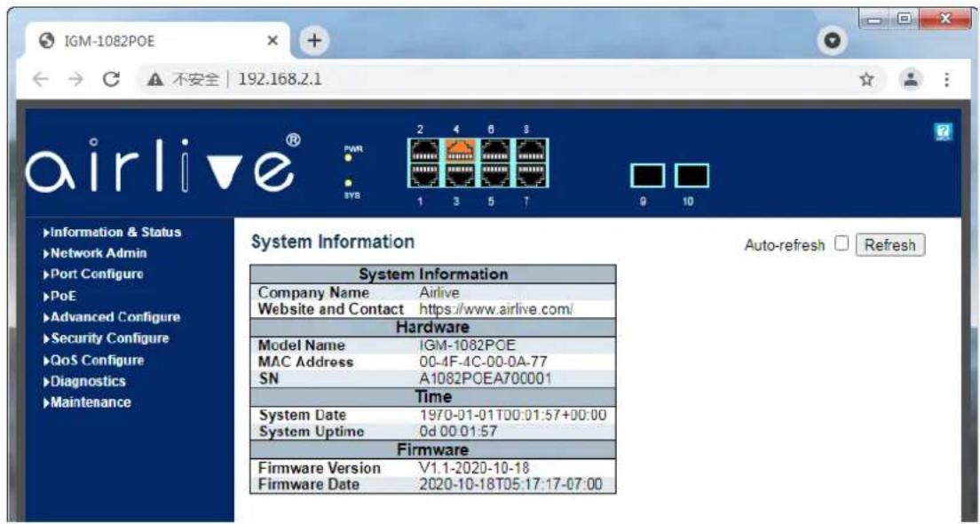Screen dimensions: 980x524
Task: Go back with browser back arrow
Action: coord(39,79)
